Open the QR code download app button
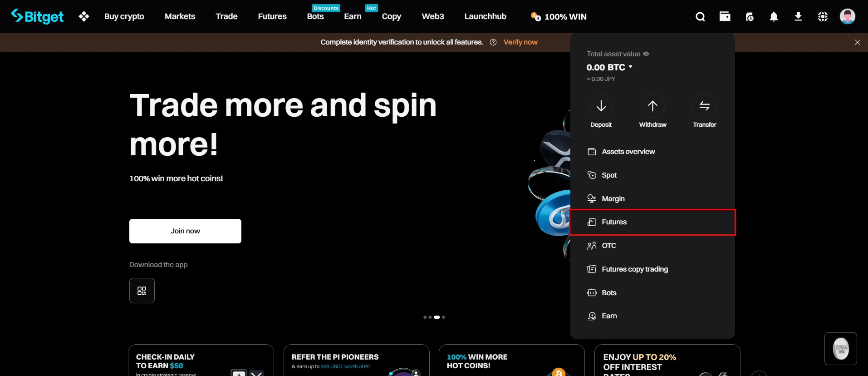The width and height of the screenshot is (868, 376). [x=142, y=291]
